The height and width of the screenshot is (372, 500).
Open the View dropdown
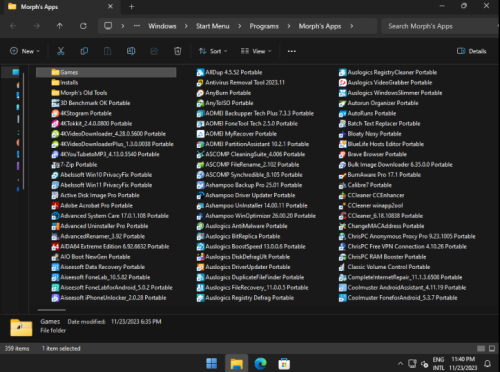pos(256,51)
